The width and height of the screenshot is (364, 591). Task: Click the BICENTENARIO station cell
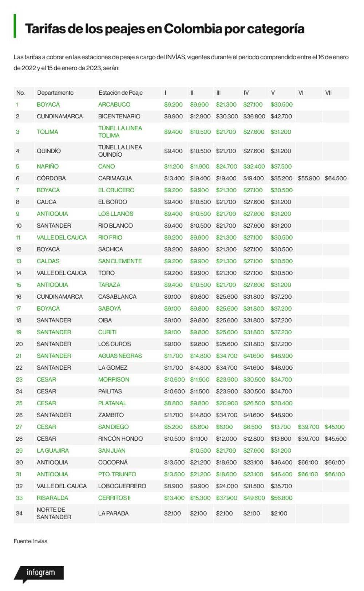tap(119, 117)
